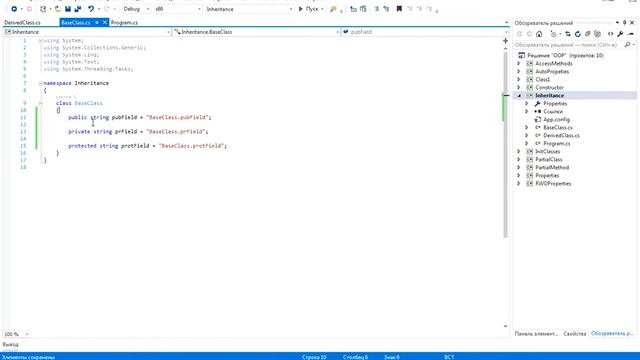Image resolution: width=640 pixels, height=360 pixels.
Task: Click the New Project toolbar icon
Action: [43, 9]
